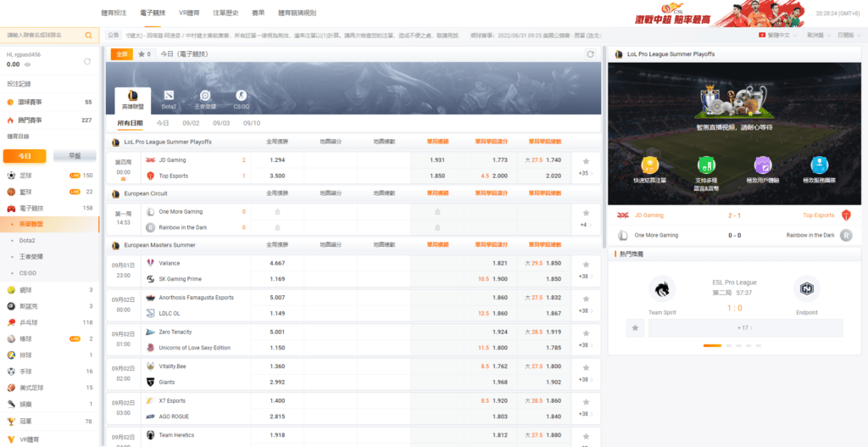Toggle balance visibility eye icon
This screenshot has height=447, width=868.
27,64
